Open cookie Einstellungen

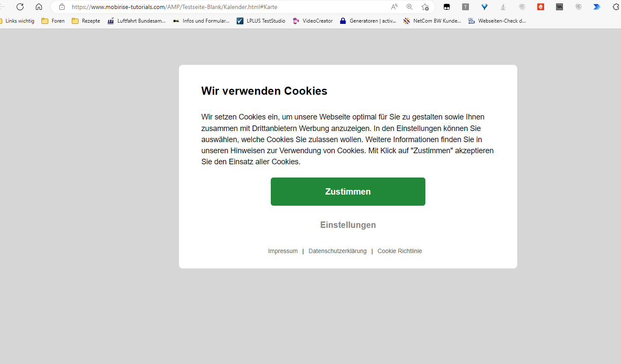(348, 225)
